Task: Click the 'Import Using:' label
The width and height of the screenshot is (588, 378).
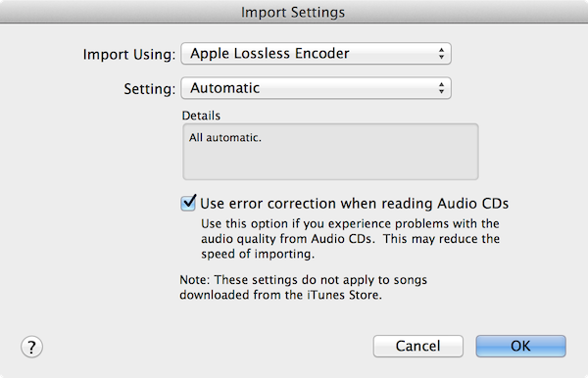Action: click(129, 55)
